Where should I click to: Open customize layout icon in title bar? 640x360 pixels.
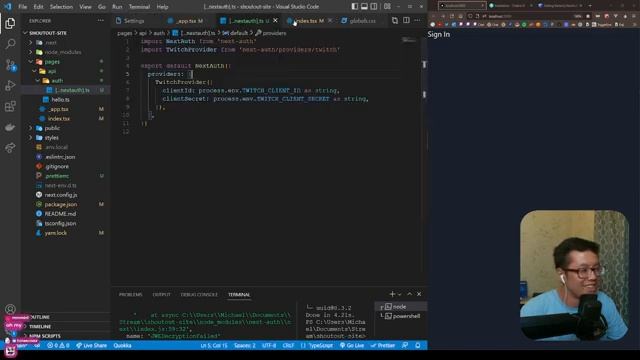pos(387,7)
